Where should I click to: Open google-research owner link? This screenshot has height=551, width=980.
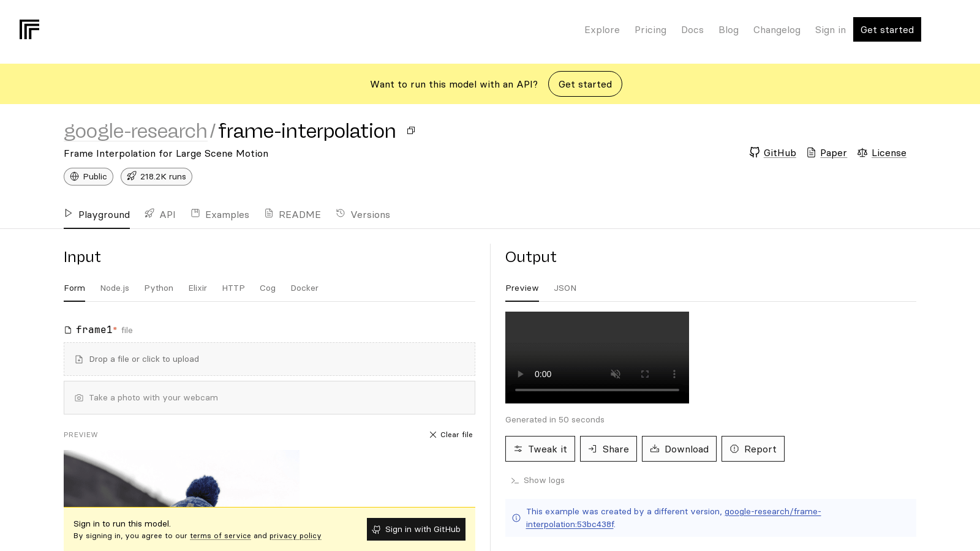[135, 131]
